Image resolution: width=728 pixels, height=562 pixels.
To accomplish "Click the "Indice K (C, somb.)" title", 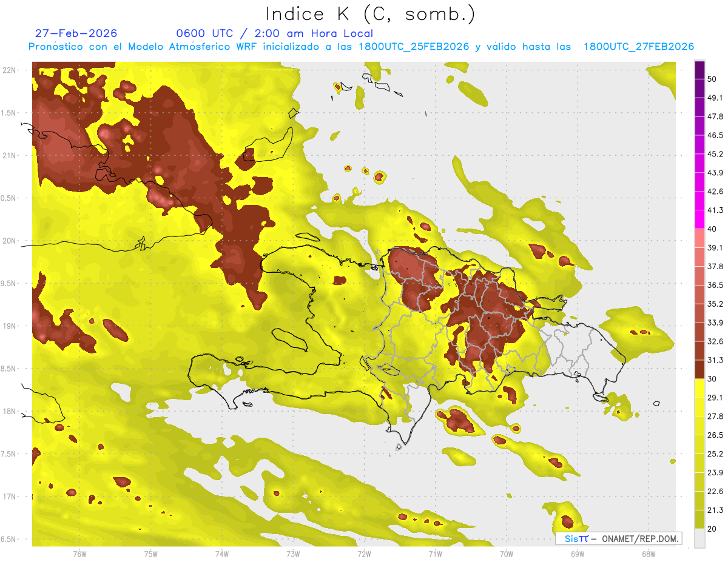I will coord(370,15).
